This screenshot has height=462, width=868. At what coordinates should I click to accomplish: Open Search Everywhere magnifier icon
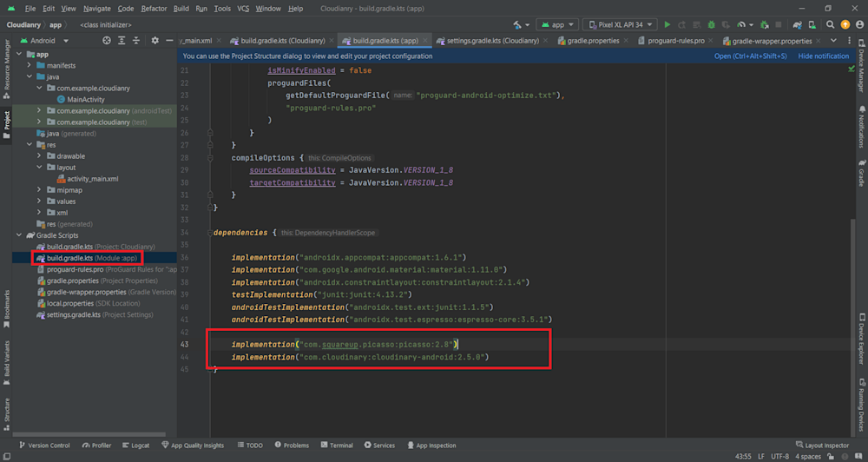click(x=831, y=25)
